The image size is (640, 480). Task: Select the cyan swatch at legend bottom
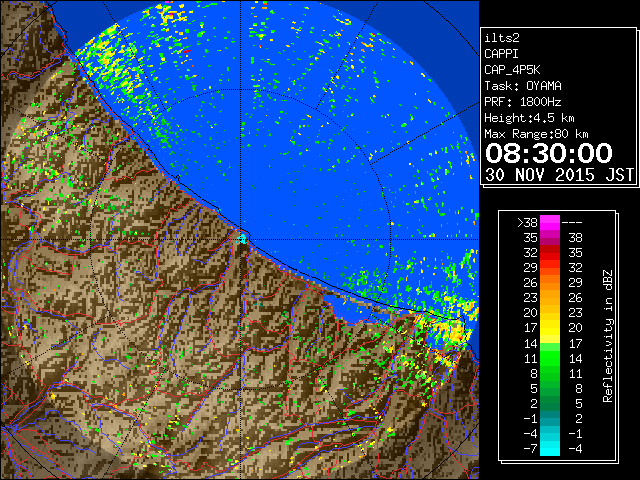click(550, 448)
